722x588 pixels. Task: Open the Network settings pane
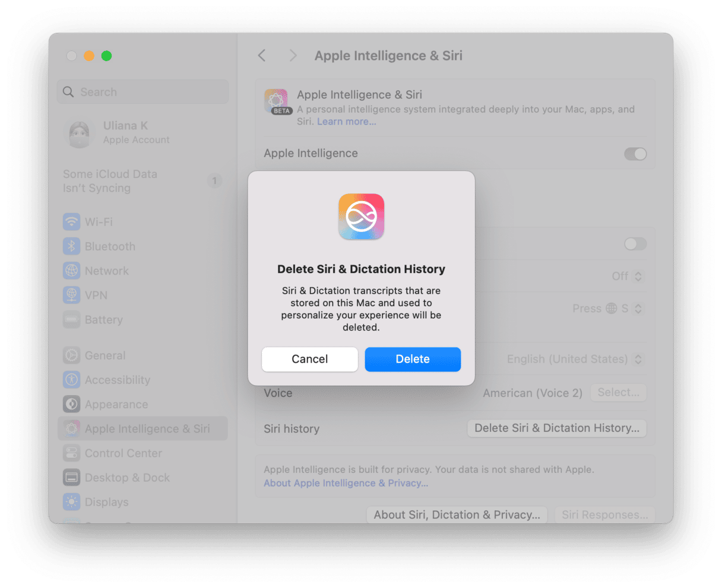[x=142, y=271]
